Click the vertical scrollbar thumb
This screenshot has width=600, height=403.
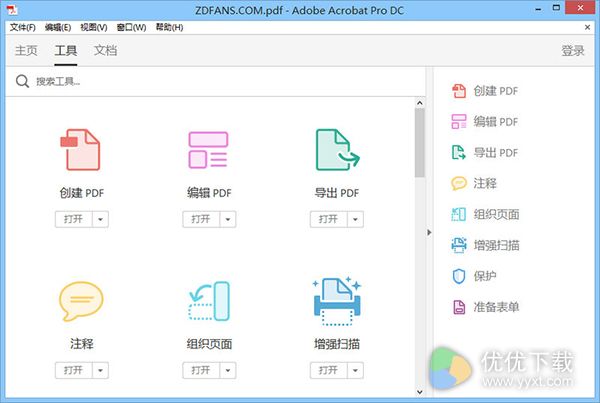pyautogui.click(x=420, y=143)
